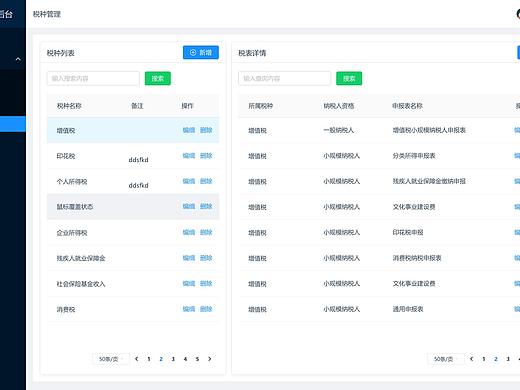Delete the 残疾人就业保障金 row

tap(206, 258)
